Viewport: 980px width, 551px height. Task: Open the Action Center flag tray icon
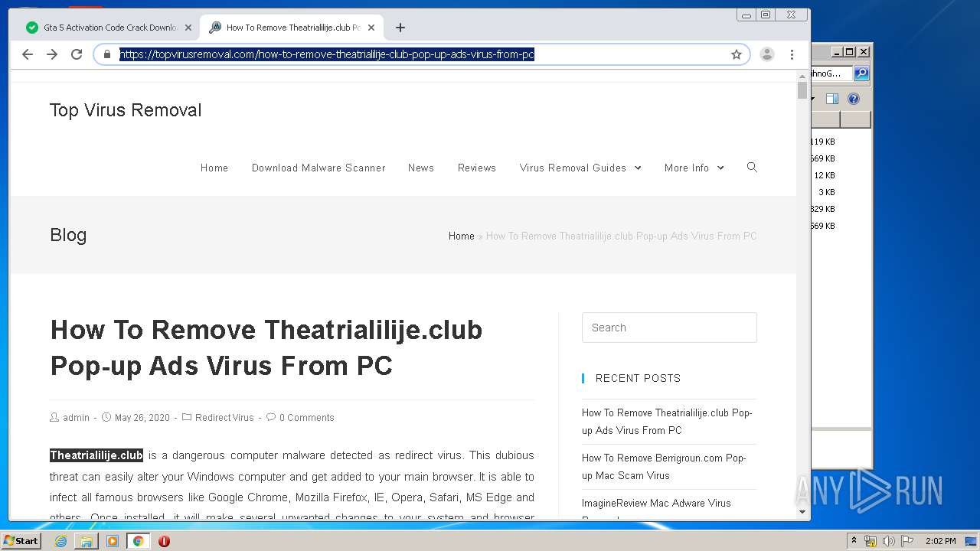[907, 541]
